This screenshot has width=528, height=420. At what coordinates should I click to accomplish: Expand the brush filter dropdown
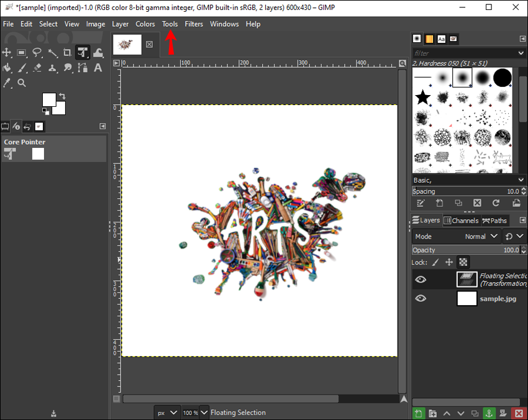tap(521, 53)
